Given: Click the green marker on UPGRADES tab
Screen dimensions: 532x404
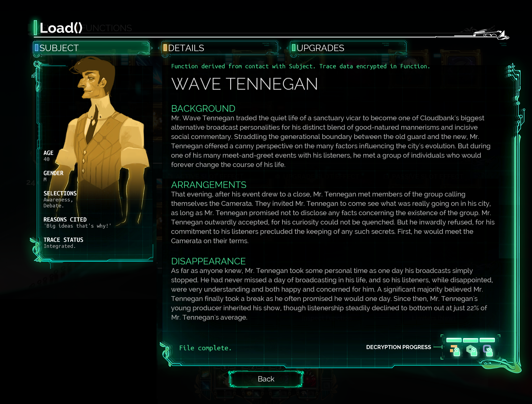Looking at the screenshot, I should [294, 48].
